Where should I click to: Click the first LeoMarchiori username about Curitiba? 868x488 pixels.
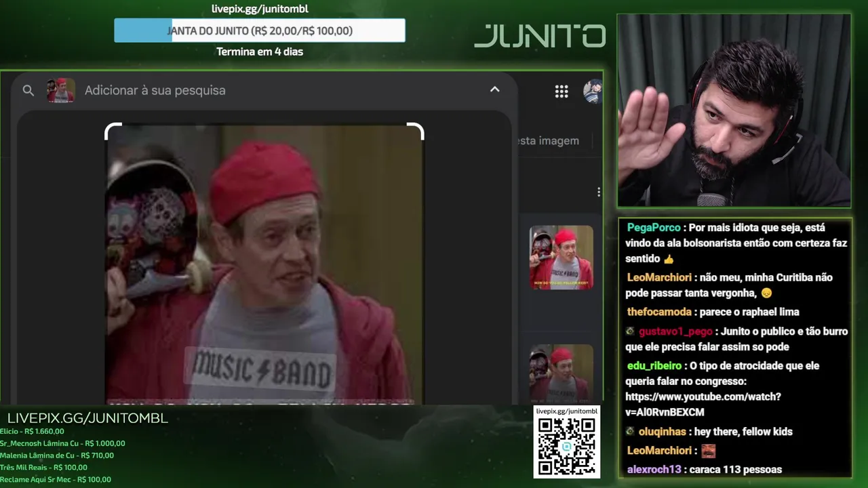[659, 277]
